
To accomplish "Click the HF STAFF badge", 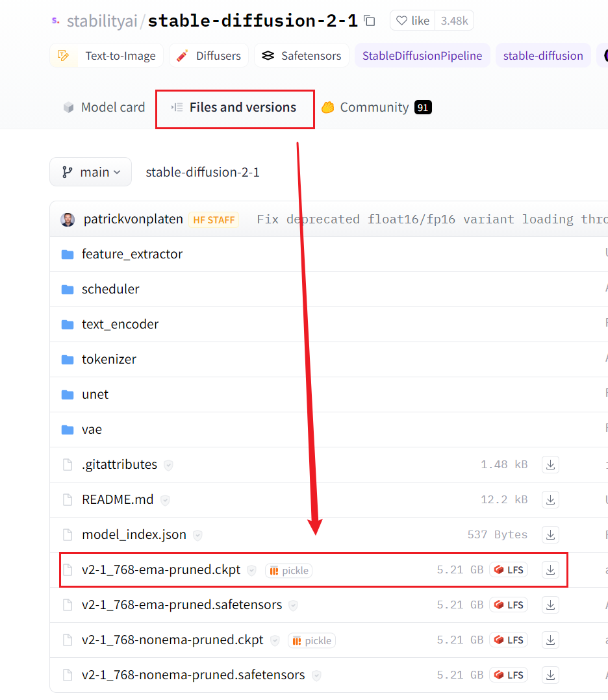I will 214,219.
